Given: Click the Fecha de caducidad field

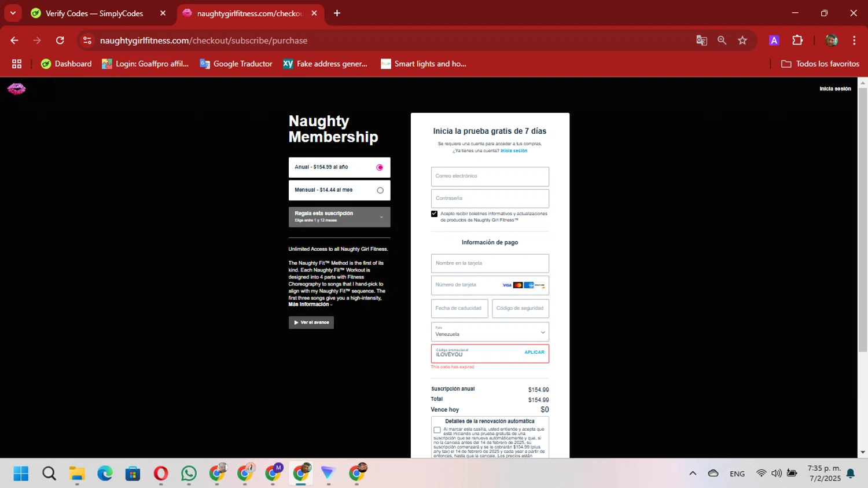Looking at the screenshot, I should click(459, 309).
